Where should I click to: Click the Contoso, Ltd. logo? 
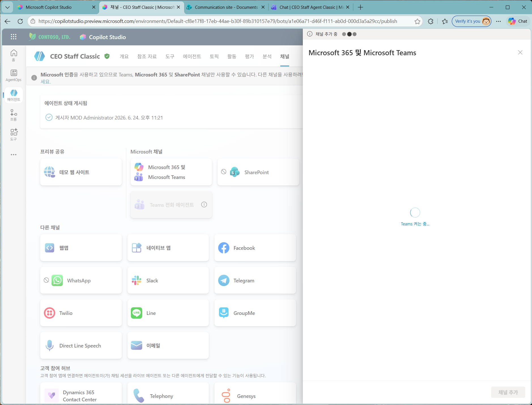point(50,37)
